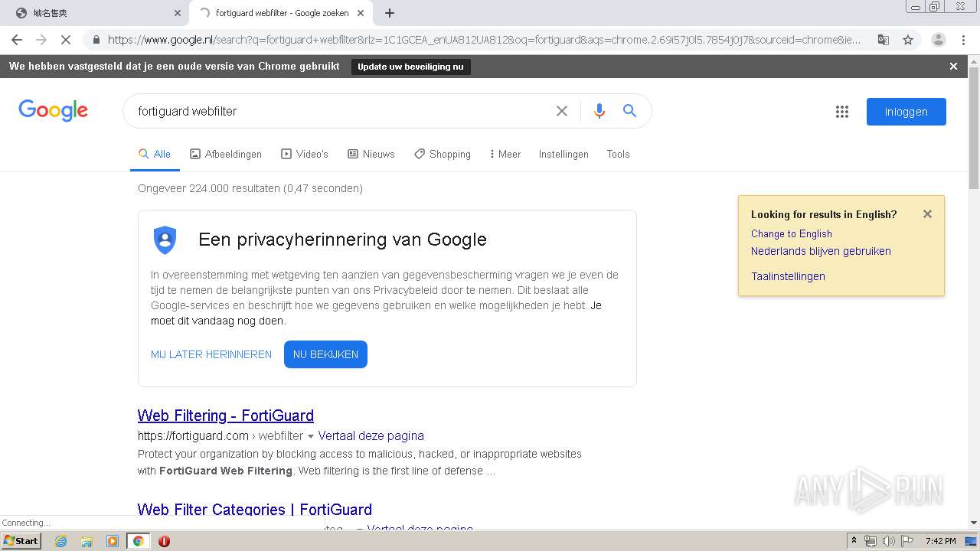The width and height of the screenshot is (980, 551).
Task: Click the Google logo
Action: [54, 111]
